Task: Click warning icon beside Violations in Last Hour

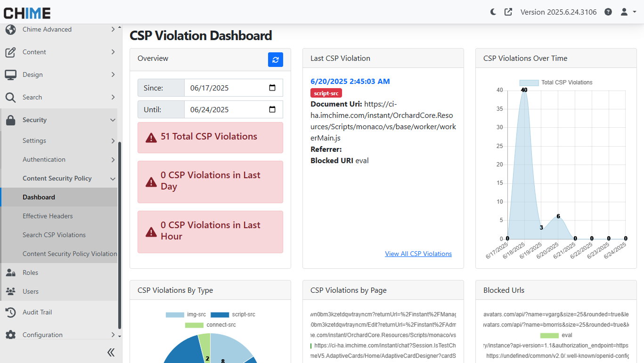Action: coord(151,231)
